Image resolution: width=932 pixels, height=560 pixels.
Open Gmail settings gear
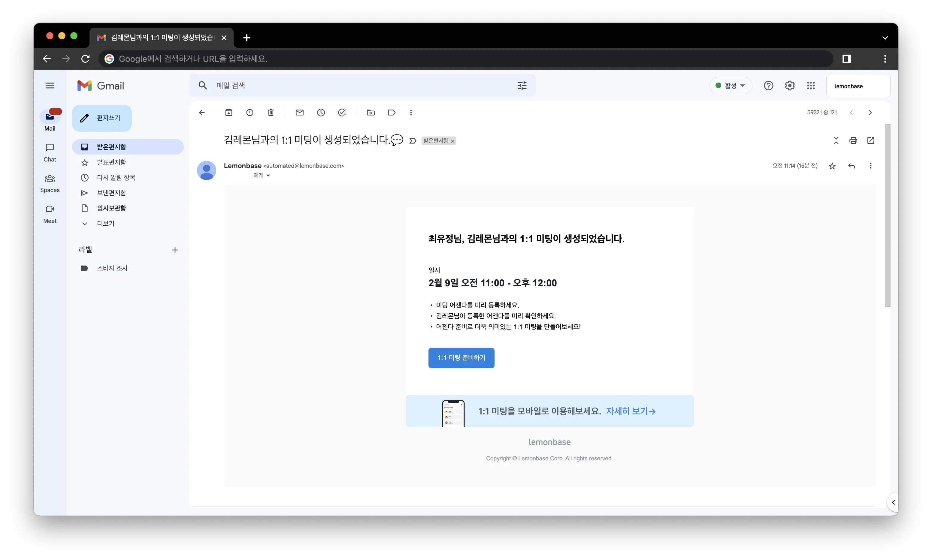790,86
